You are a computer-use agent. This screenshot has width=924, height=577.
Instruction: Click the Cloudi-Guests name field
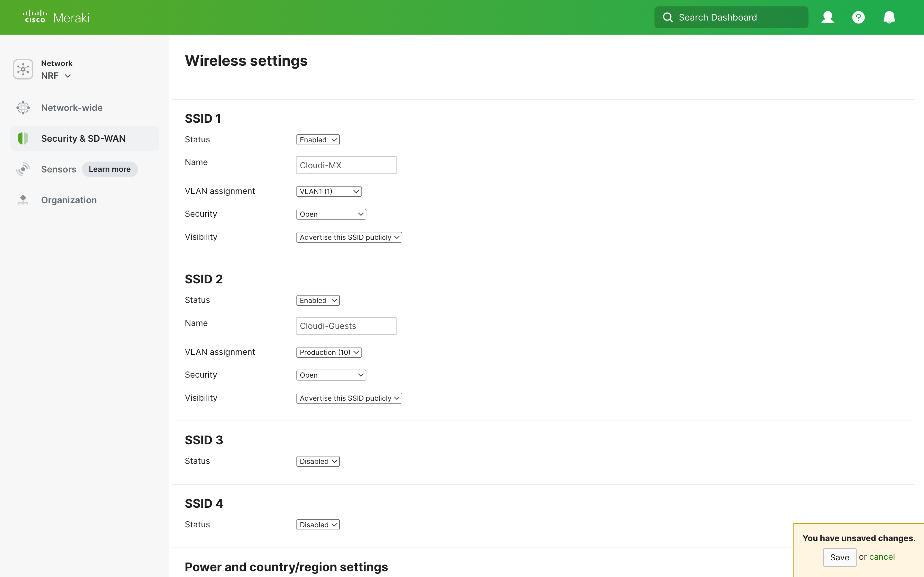coord(346,325)
